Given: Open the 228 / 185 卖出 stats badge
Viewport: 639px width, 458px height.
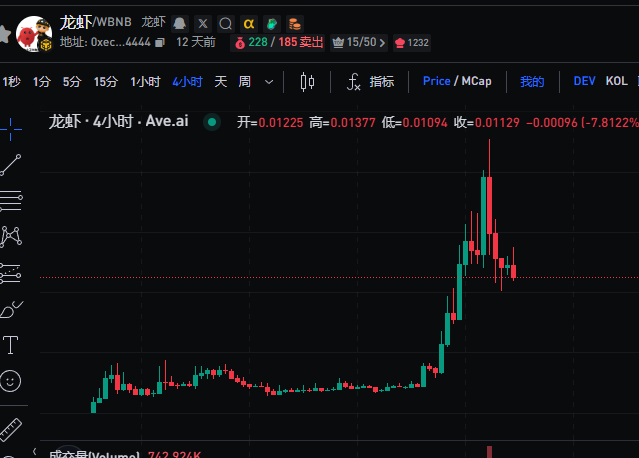Looking at the screenshot, I should (278, 42).
